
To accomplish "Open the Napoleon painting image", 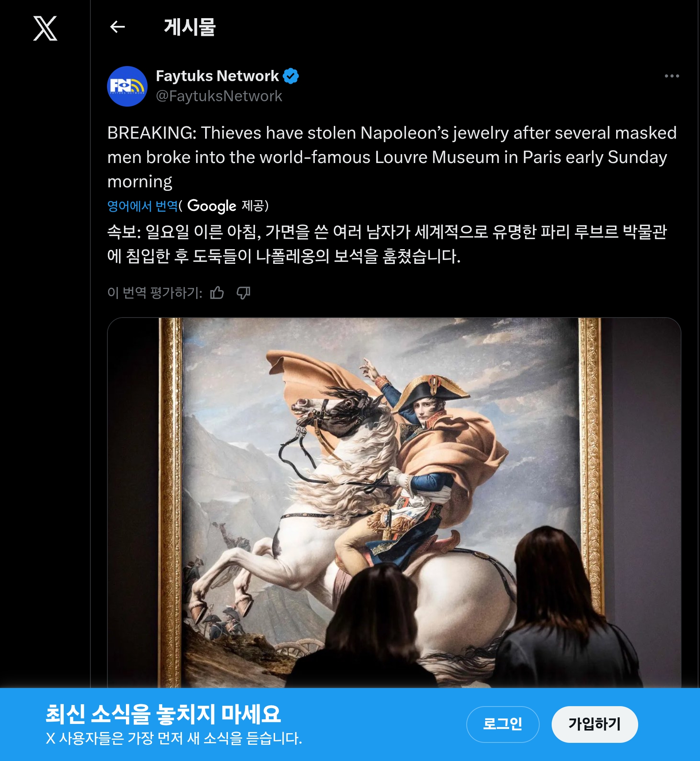I will [394, 502].
